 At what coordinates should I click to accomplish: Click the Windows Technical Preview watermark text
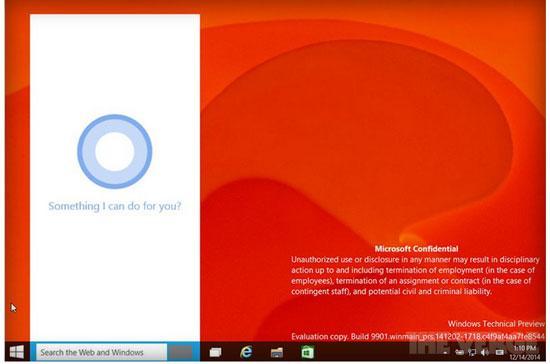click(x=496, y=324)
